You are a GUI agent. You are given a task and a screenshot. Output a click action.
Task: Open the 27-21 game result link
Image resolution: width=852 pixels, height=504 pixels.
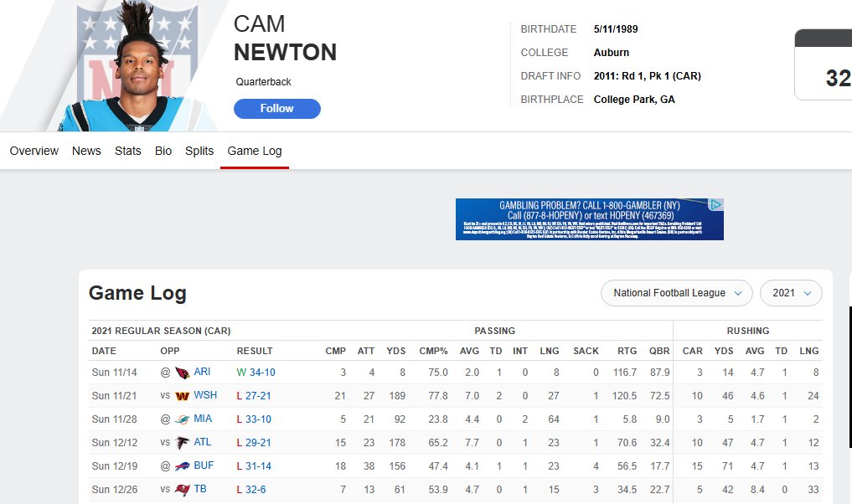(258, 396)
